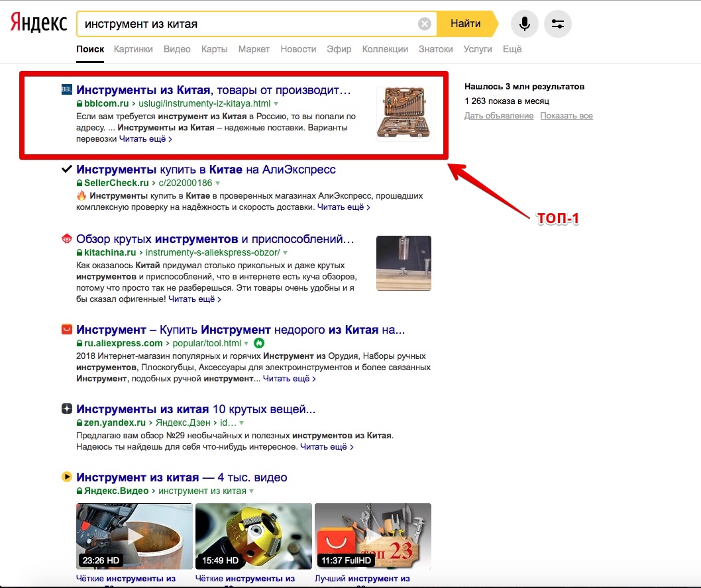
Task: Open the Ещё more services menu
Action: (512, 49)
